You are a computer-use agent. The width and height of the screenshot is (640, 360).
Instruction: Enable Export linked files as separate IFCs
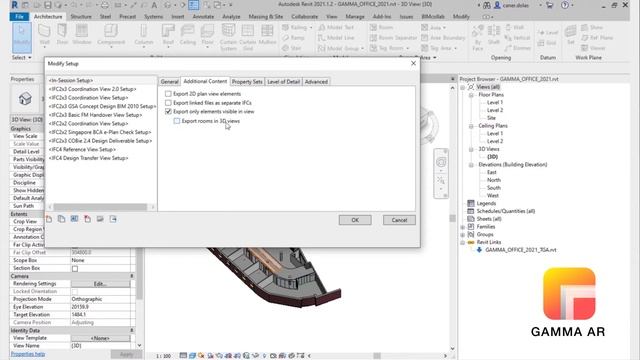pyautogui.click(x=168, y=103)
